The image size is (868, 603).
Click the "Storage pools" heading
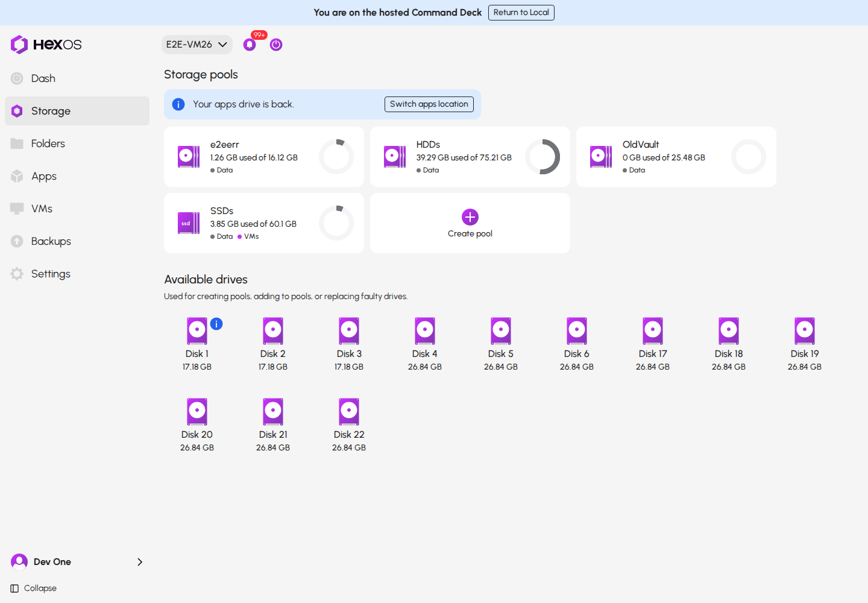tap(201, 75)
